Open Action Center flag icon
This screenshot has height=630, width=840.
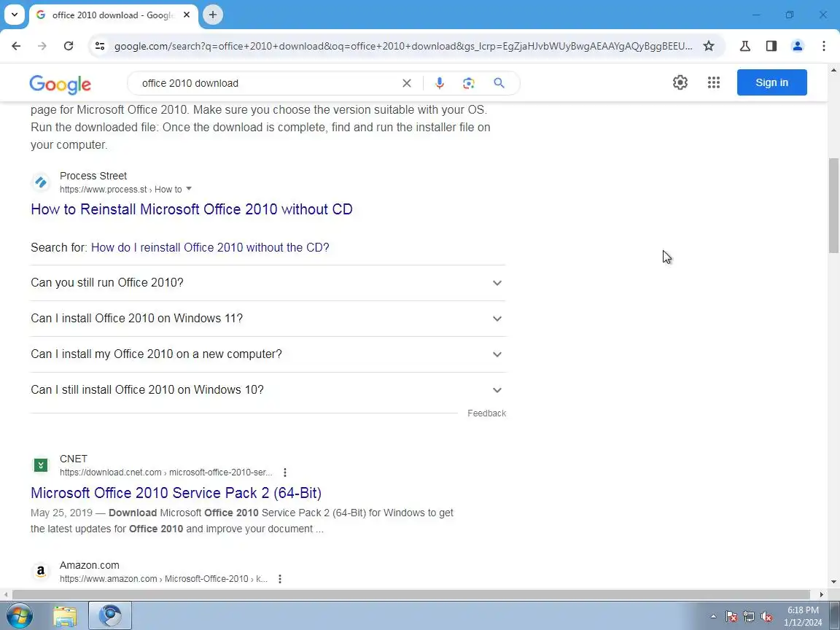[731, 617]
